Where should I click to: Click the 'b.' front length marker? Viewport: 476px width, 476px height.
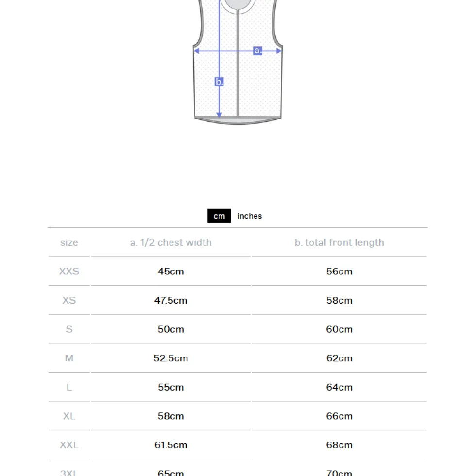219,82
